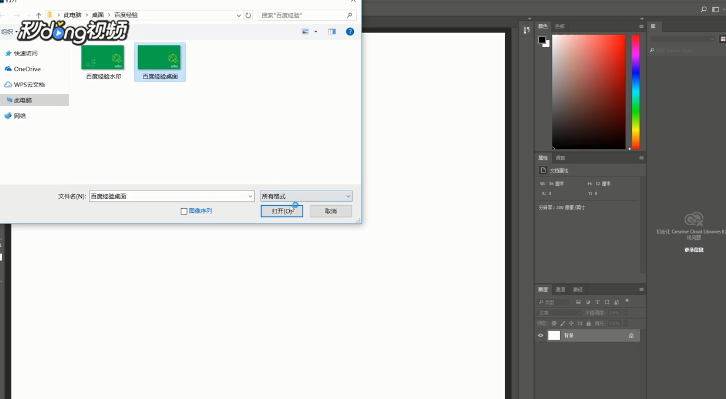Expand the file name history dropdown

250,196
